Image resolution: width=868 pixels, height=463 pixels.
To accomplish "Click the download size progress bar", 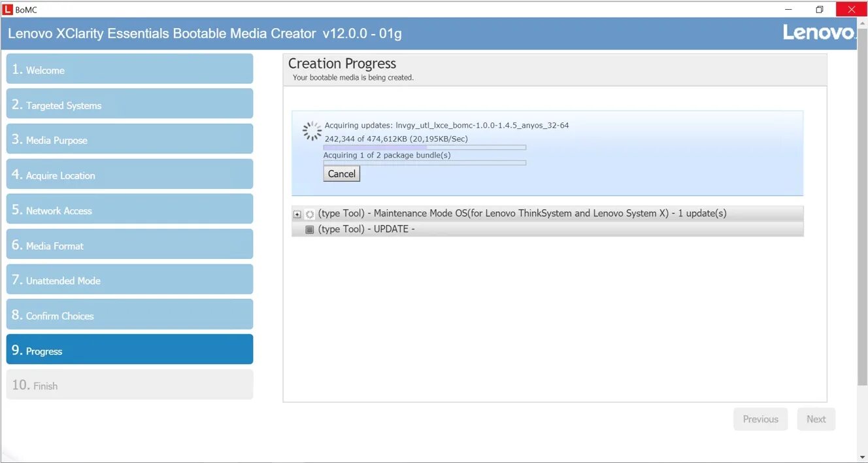I will [425, 147].
